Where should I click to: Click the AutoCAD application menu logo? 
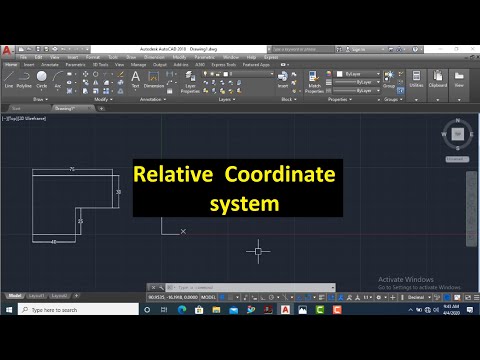[7, 51]
